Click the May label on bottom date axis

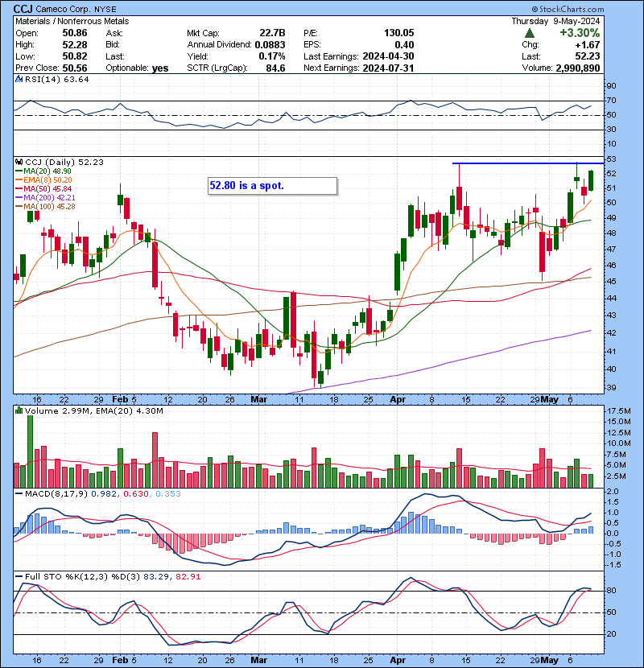549,660
